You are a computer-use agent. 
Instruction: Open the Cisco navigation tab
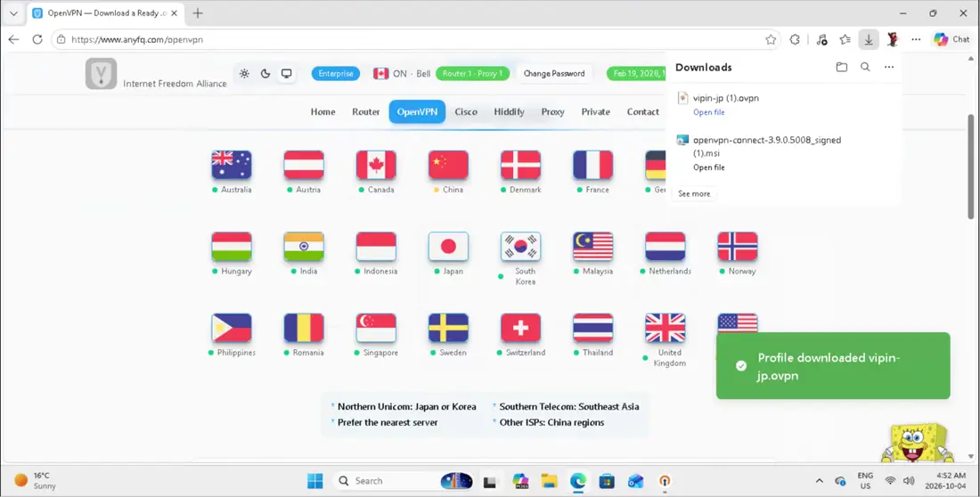466,112
